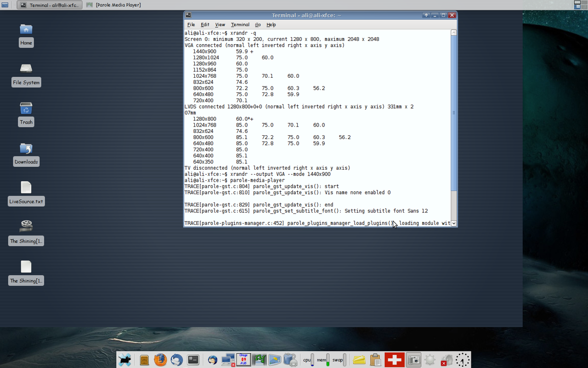
Task: Click the terminal scrollbar up arrow
Action: (453, 33)
